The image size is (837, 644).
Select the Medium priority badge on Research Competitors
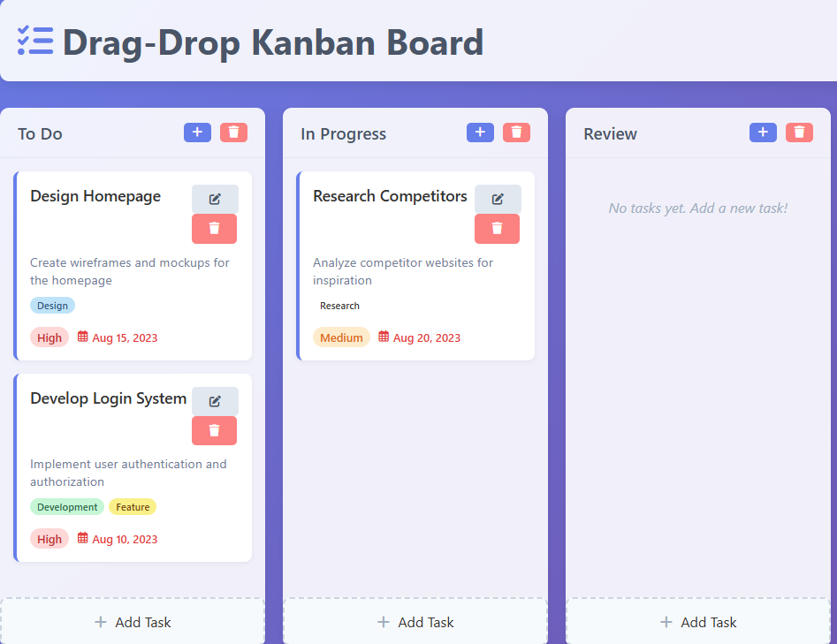click(x=341, y=337)
